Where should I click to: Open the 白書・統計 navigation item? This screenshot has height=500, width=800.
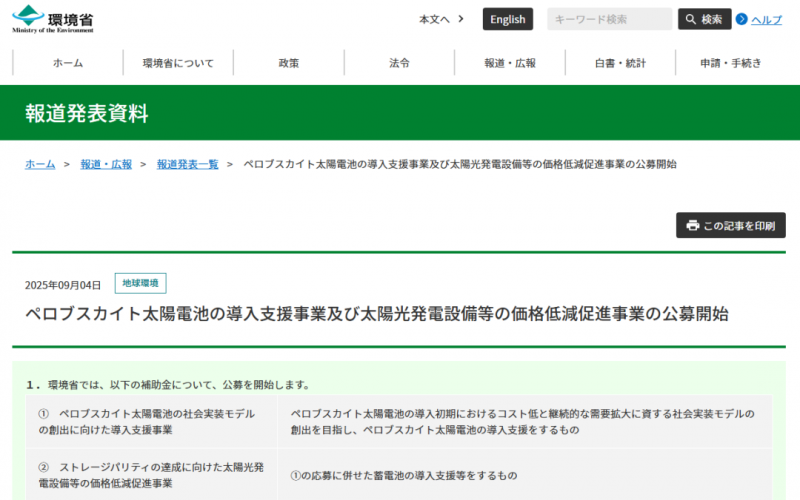(x=620, y=63)
